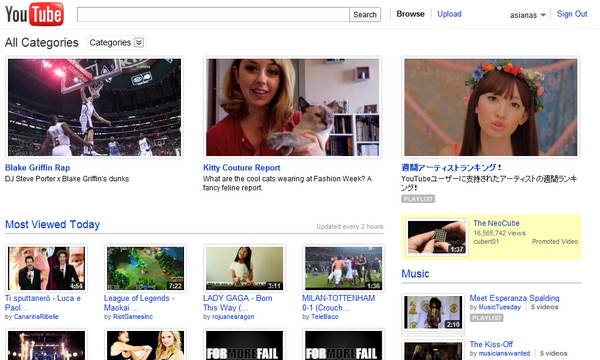The image size is (600, 360).
Task: Click the Updated every 2 hours note
Action: (350, 226)
